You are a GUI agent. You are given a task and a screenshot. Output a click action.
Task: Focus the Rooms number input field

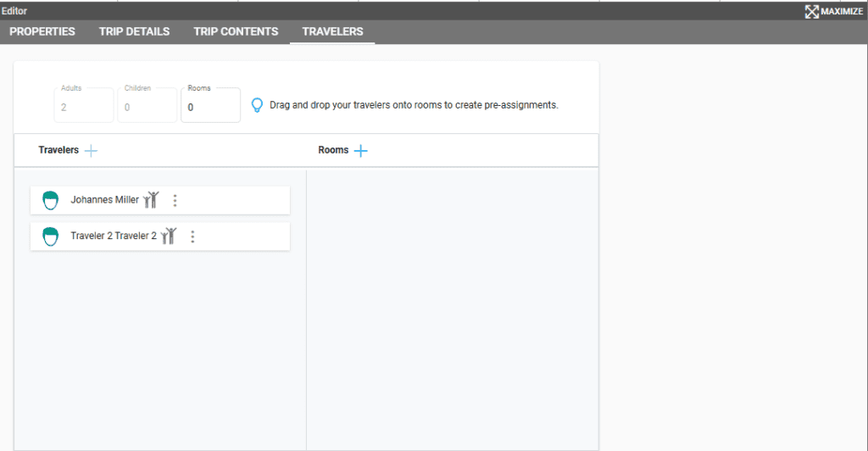pyautogui.click(x=210, y=108)
